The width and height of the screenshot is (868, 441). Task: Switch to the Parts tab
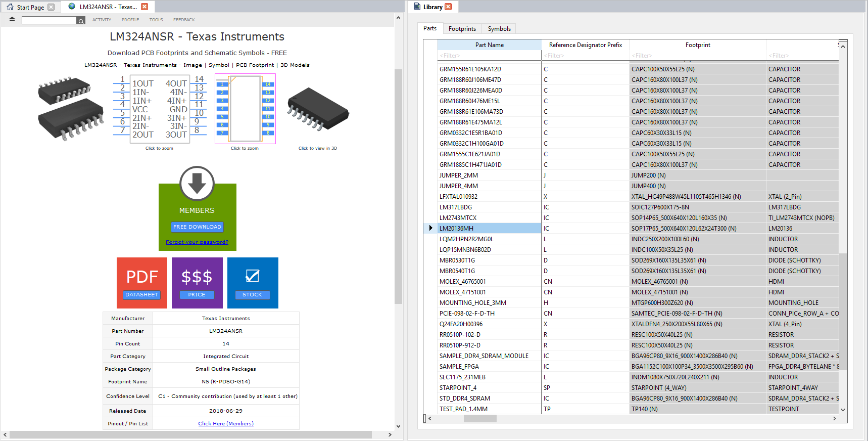[x=430, y=28]
